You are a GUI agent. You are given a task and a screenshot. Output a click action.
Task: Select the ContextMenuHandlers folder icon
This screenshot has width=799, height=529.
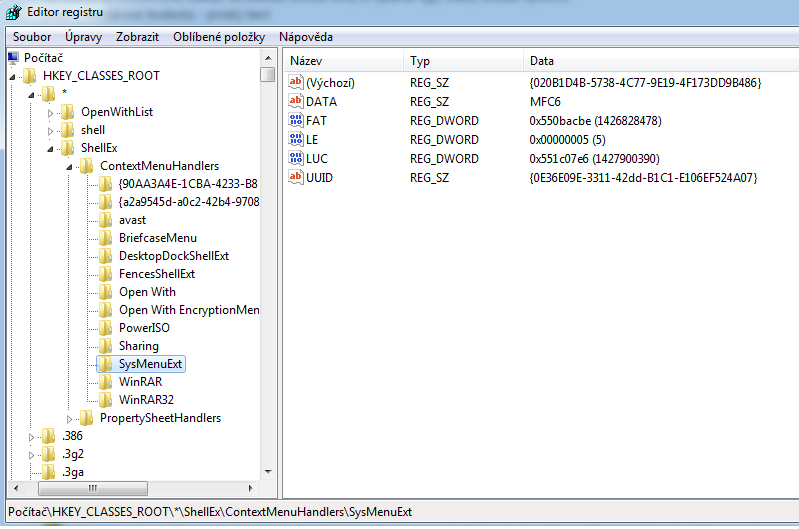(87, 166)
